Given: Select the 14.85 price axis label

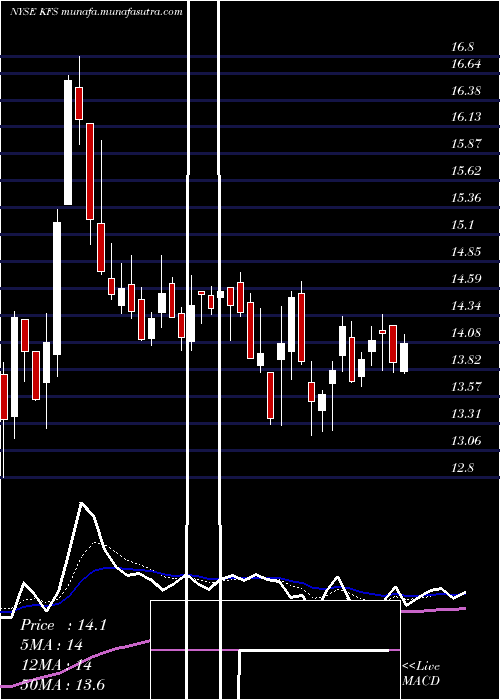Looking at the screenshot, I should (x=466, y=252).
